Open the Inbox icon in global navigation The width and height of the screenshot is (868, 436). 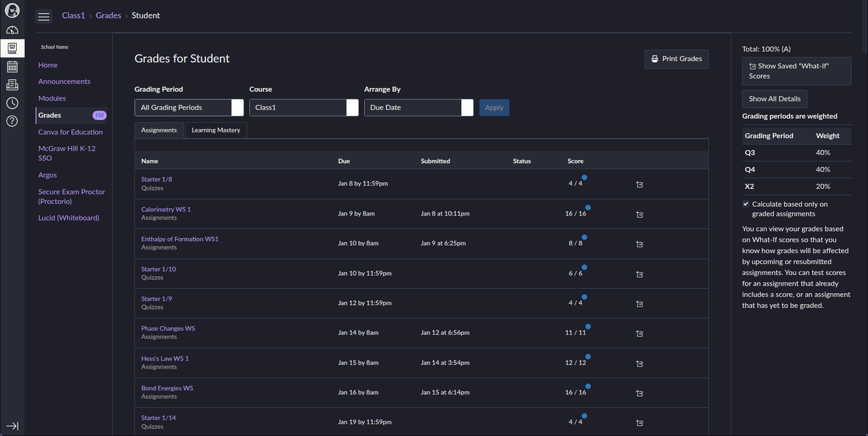coord(12,85)
